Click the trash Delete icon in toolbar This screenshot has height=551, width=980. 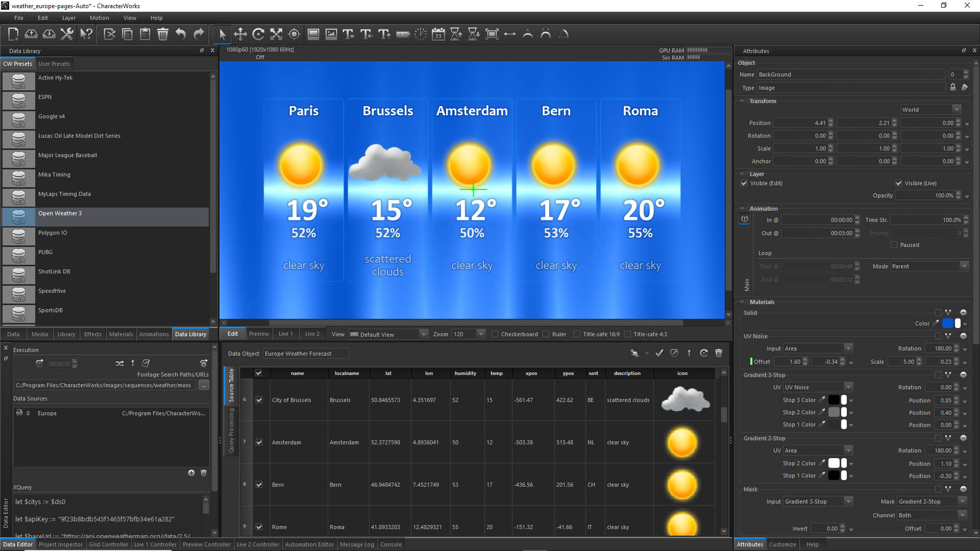coord(163,34)
